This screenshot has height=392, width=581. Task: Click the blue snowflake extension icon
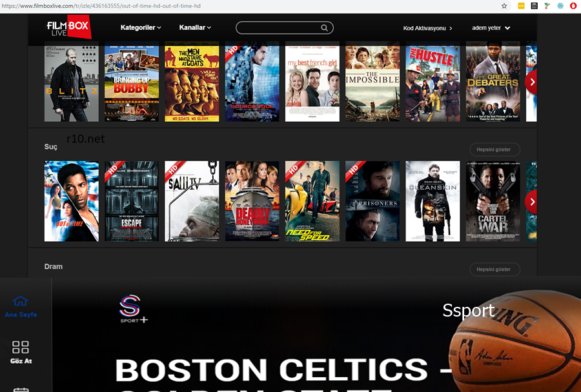[560, 6]
